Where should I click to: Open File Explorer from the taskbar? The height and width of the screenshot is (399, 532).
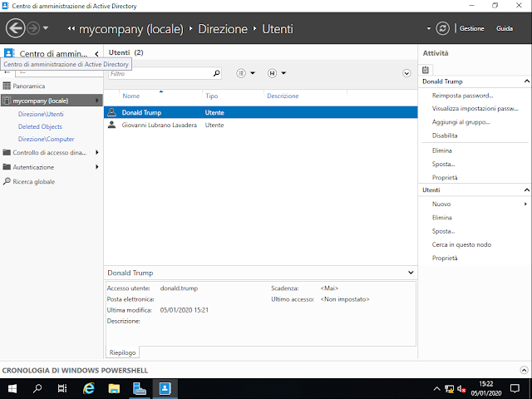click(x=114, y=388)
